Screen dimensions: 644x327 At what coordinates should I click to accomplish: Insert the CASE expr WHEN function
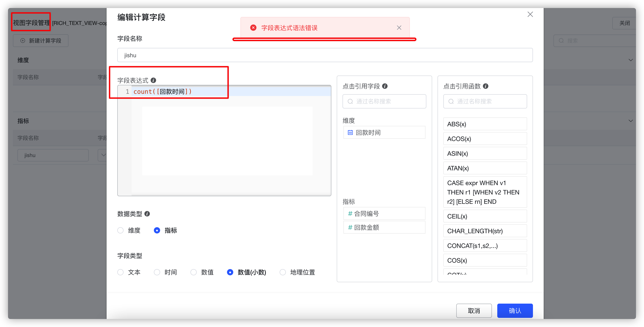pyautogui.click(x=485, y=192)
